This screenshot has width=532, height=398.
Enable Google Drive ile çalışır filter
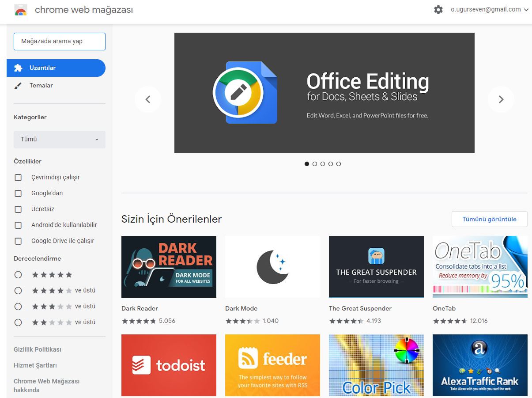click(18, 241)
